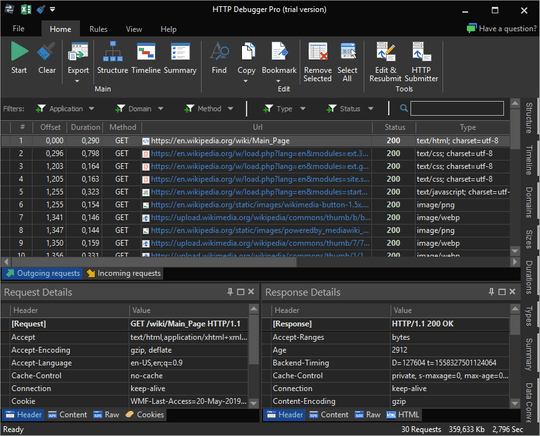Expand the Application filter dropdown
This screenshot has width=540, height=436.
click(91, 109)
